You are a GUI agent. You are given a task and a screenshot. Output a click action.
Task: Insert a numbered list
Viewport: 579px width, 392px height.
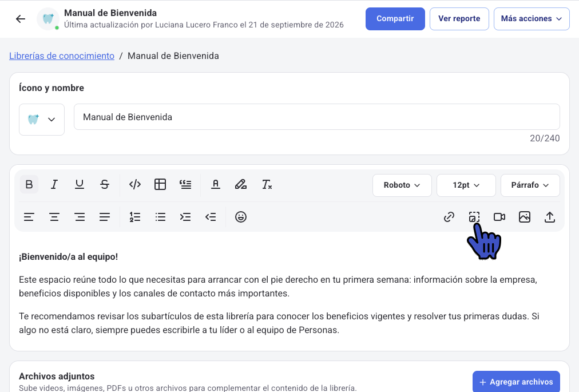(135, 217)
